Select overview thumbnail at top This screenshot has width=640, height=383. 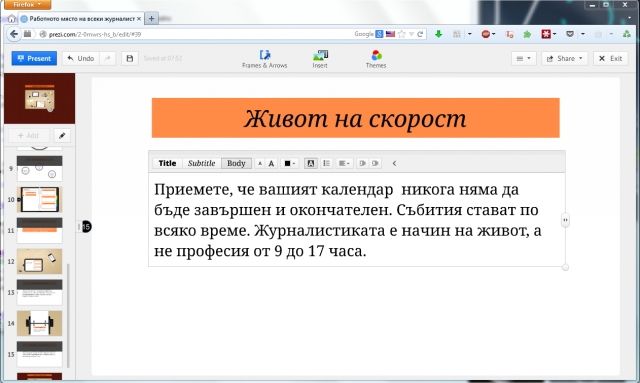[x=40, y=98]
